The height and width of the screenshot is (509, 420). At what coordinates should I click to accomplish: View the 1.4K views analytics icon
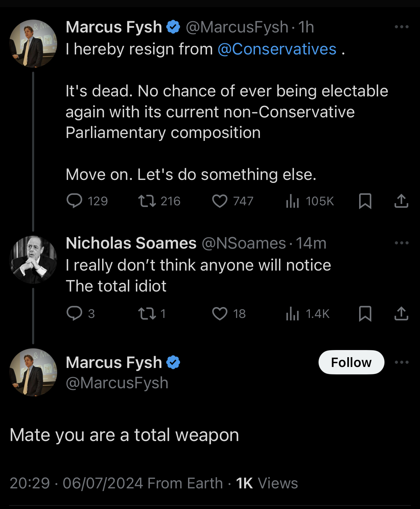point(293,314)
